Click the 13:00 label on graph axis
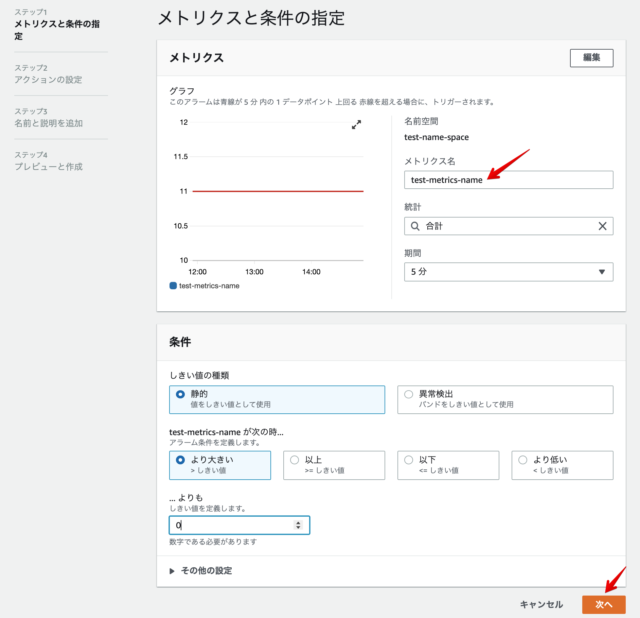Image resolution: width=640 pixels, height=618 pixels. 254,272
